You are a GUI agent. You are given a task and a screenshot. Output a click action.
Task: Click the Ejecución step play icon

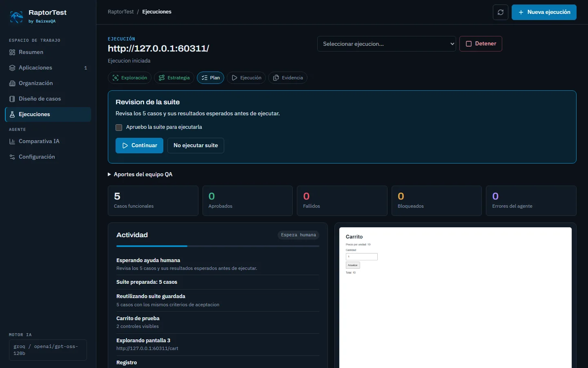click(x=234, y=78)
